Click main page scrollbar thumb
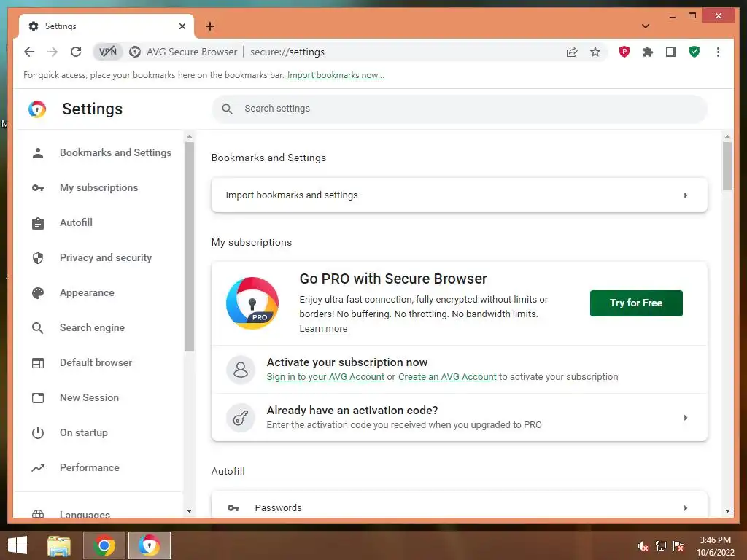Image resolution: width=747 pixels, height=560 pixels. coord(727,166)
